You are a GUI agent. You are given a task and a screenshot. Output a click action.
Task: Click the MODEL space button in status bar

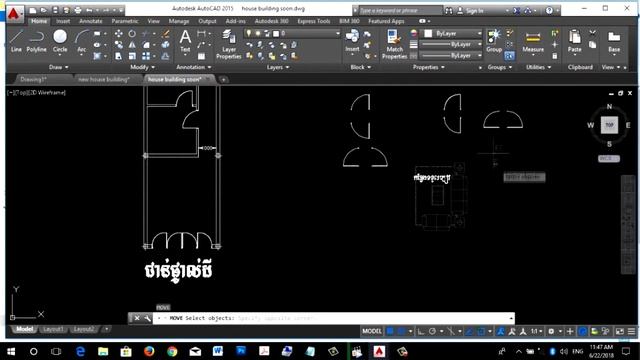[372, 331]
